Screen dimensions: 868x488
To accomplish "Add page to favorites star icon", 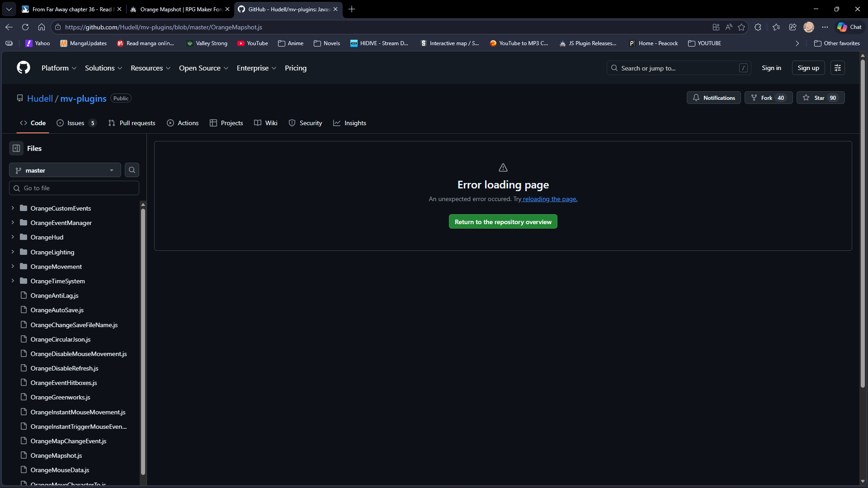I will tap(741, 27).
